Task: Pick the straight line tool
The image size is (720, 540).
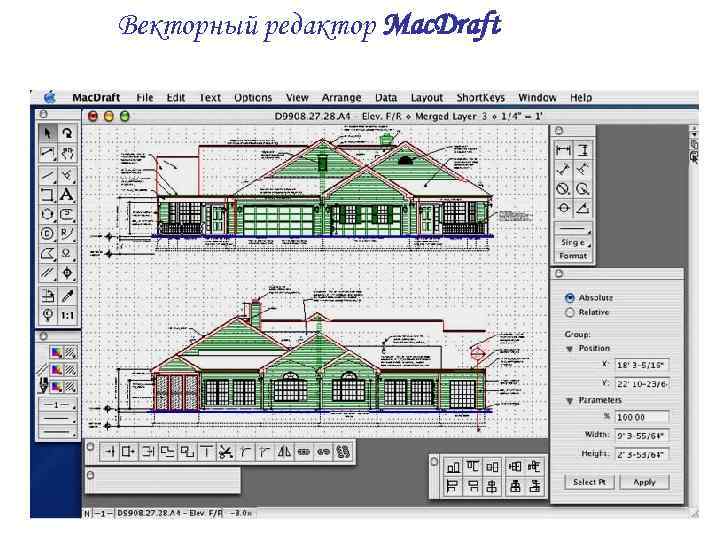Action: [x=47, y=175]
